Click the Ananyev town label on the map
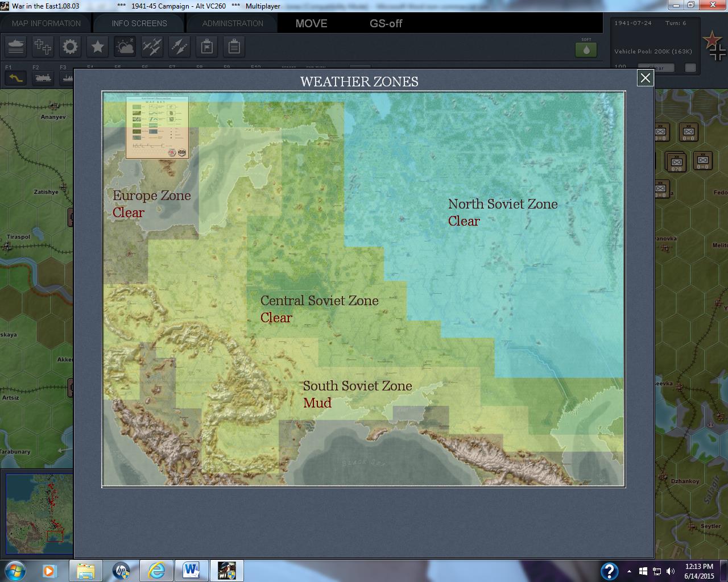This screenshot has height=582, width=728. (53, 117)
